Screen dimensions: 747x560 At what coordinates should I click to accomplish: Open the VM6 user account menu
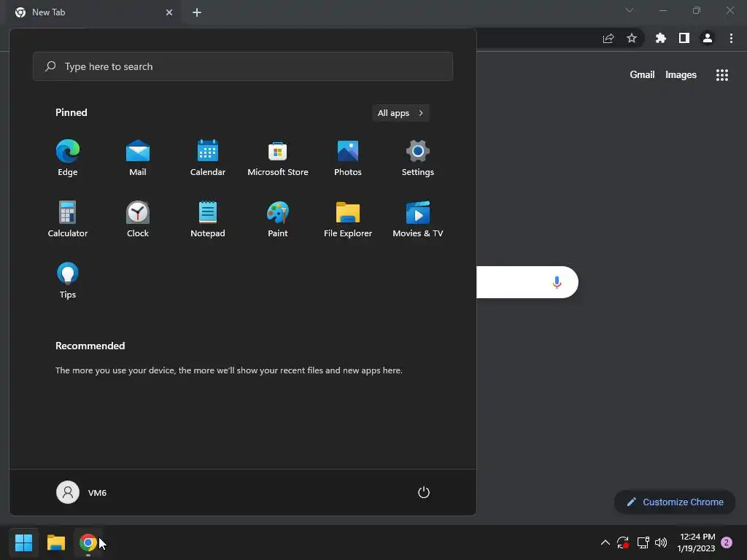[82, 492]
